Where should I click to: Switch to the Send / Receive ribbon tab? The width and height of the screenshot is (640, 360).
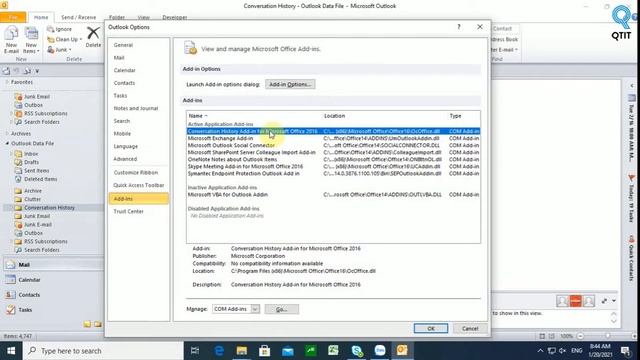pos(78,17)
